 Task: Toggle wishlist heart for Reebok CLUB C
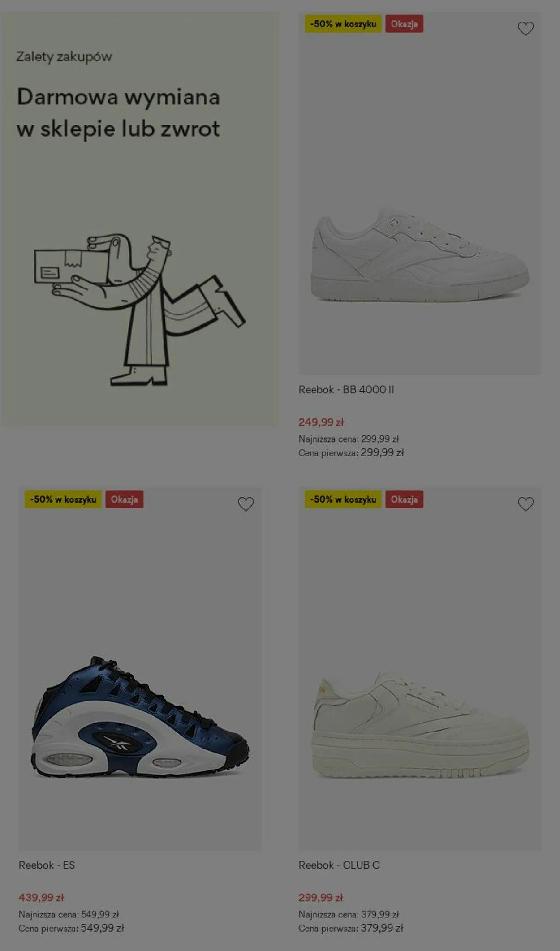click(x=526, y=504)
